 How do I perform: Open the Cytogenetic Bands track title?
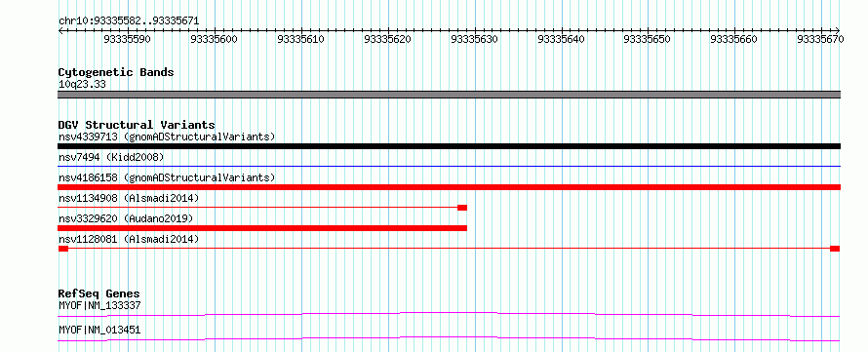(x=116, y=72)
